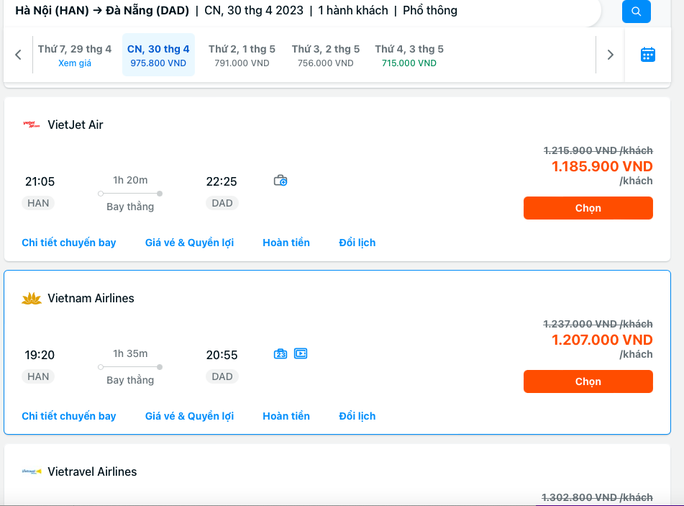The image size is (684, 506).
Task: Click the Vietnam Airlines lotus logo
Action: point(31,298)
